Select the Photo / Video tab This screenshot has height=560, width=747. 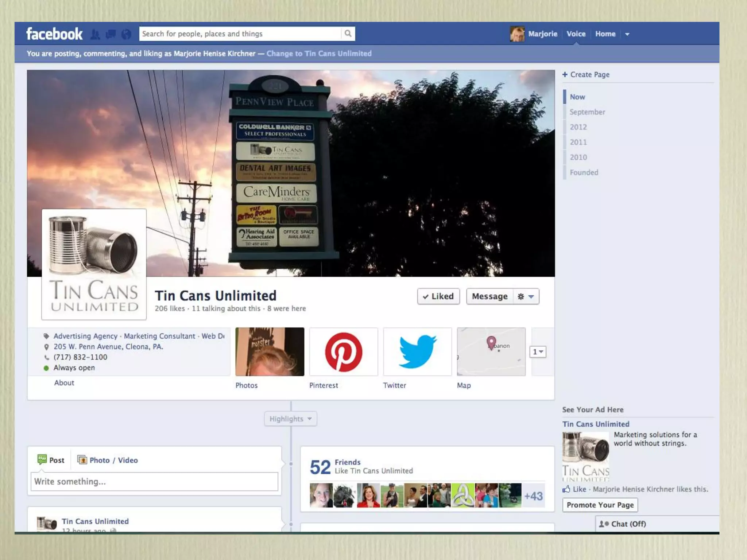(x=108, y=460)
